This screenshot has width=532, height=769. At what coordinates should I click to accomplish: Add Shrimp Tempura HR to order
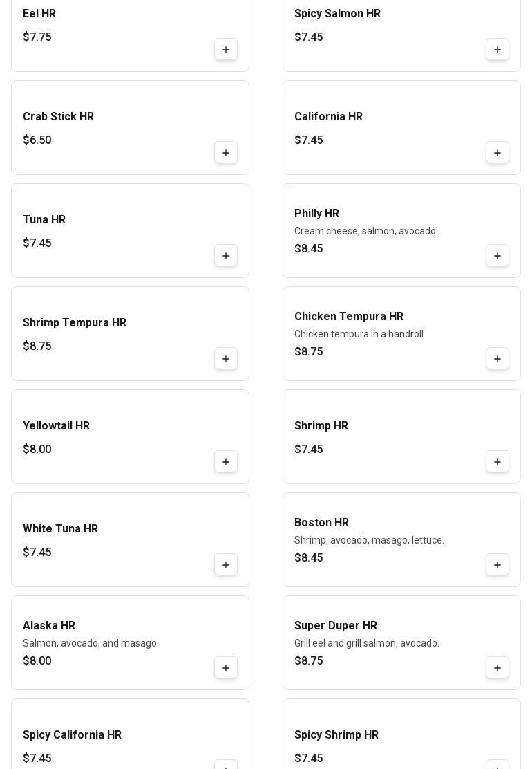[x=226, y=359]
